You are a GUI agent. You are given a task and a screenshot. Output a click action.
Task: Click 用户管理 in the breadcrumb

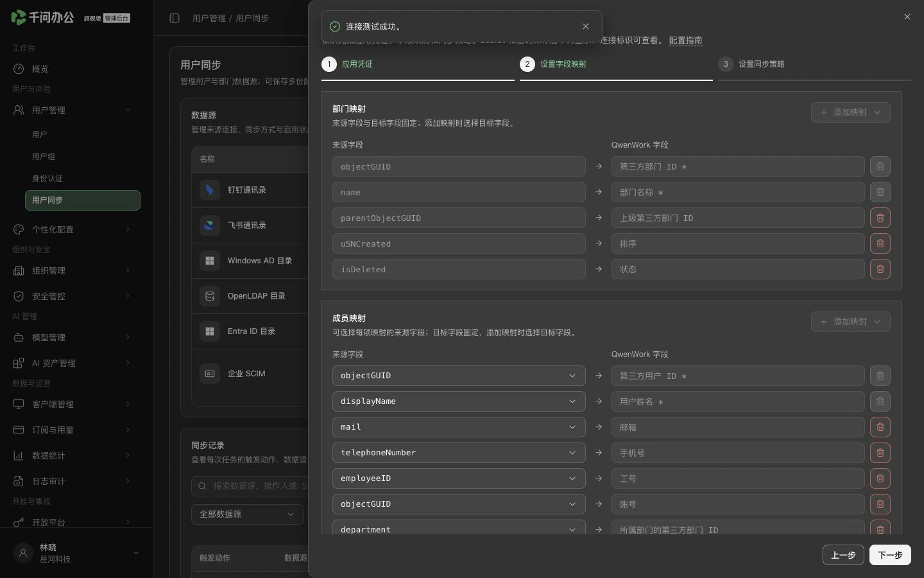209,18
